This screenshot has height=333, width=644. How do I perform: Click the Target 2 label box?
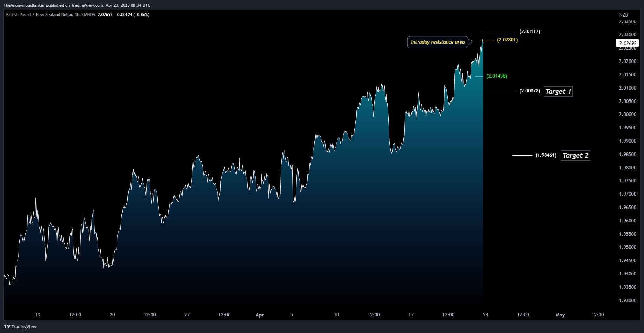576,156
